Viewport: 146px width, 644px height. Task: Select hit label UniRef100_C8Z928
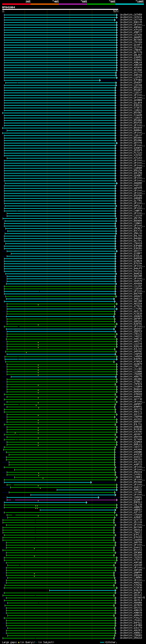(x=131, y=557)
